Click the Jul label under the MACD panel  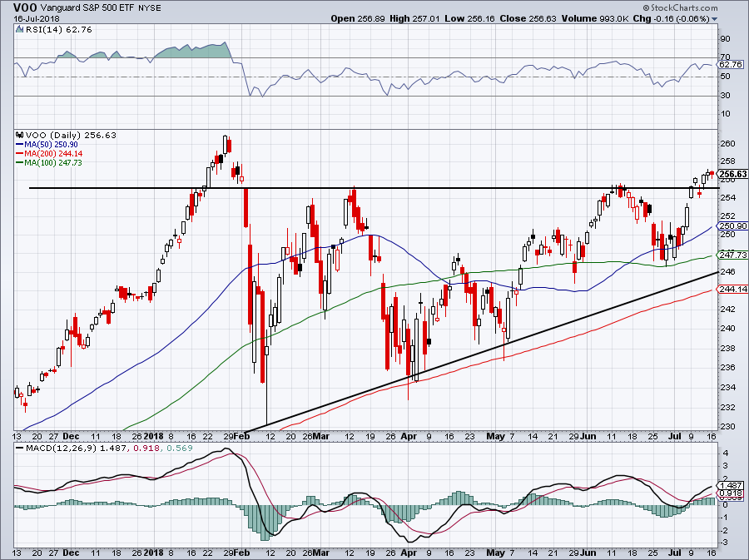674,553
